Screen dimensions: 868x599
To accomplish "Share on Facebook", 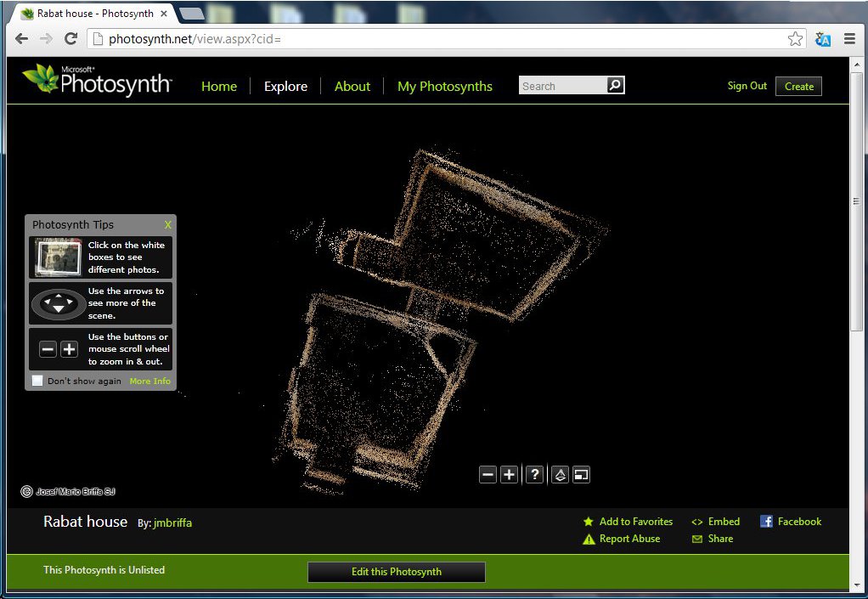I will 798,522.
